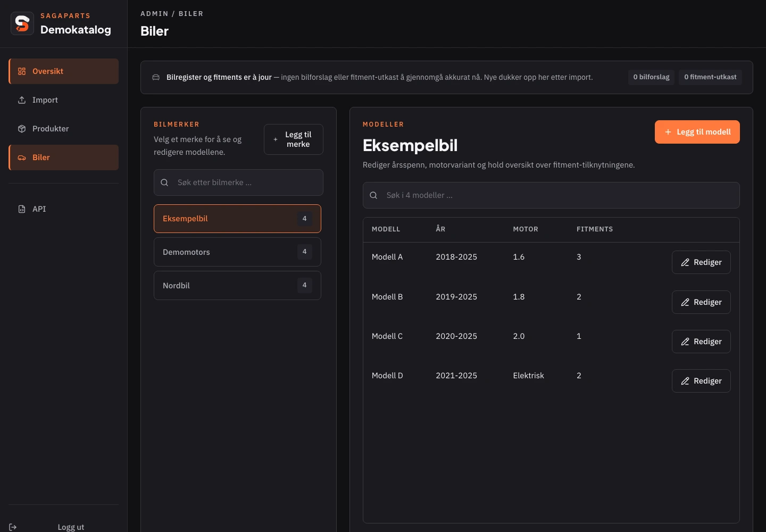766x532 pixels.
Task: Click the pencil icon for Modell D
Action: 685,381
